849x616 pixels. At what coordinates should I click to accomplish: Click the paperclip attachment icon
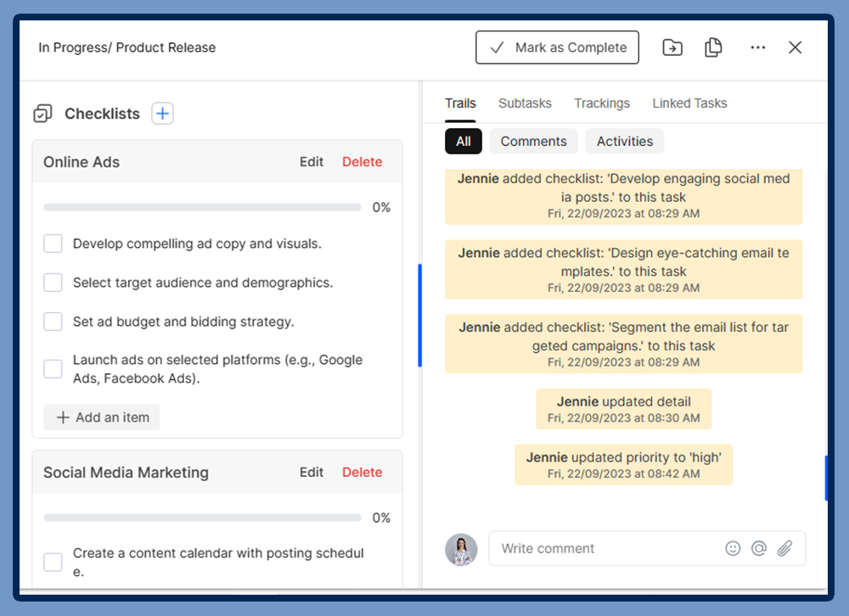pos(784,548)
